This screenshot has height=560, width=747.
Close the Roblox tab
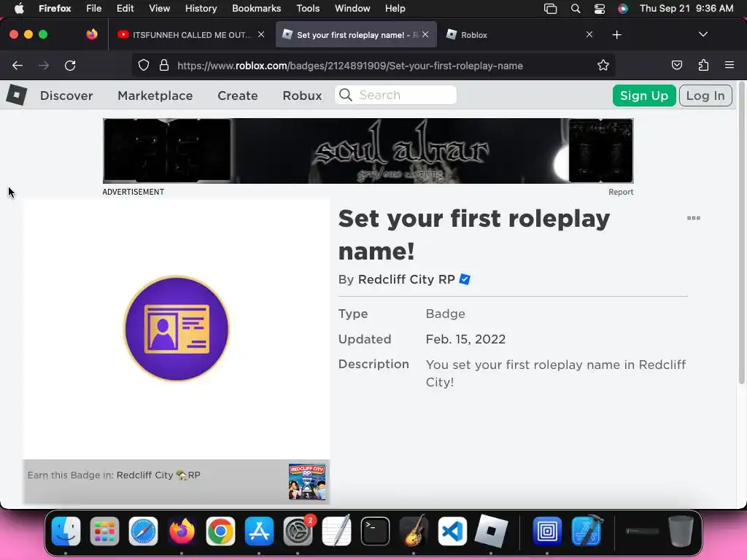589,34
